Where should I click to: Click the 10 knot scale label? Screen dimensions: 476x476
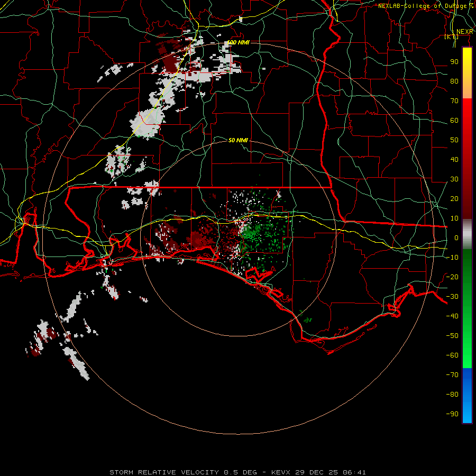[x=454, y=218]
